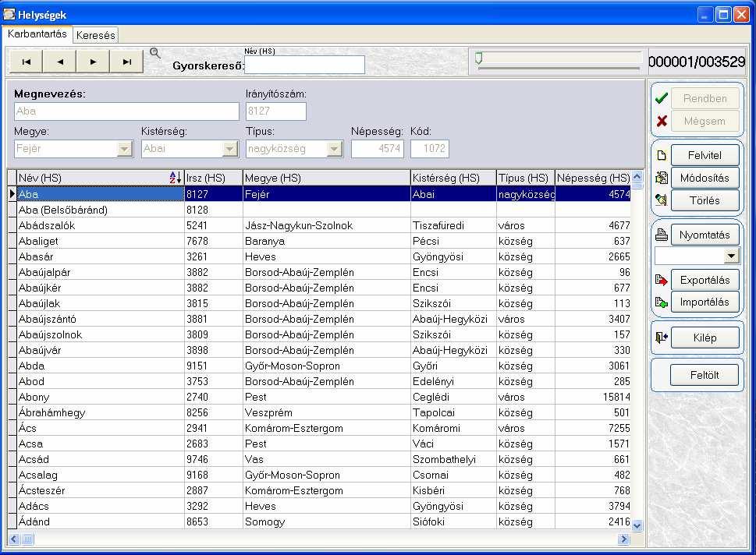Click the export icon beside Exportálás
Viewport: 756px width, 555px height.
point(662,280)
